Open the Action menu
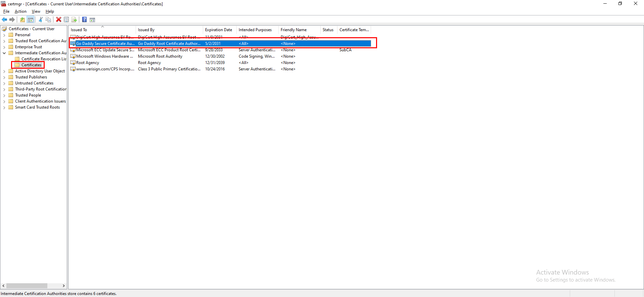Screen dimensions: 644x297 point(20,11)
